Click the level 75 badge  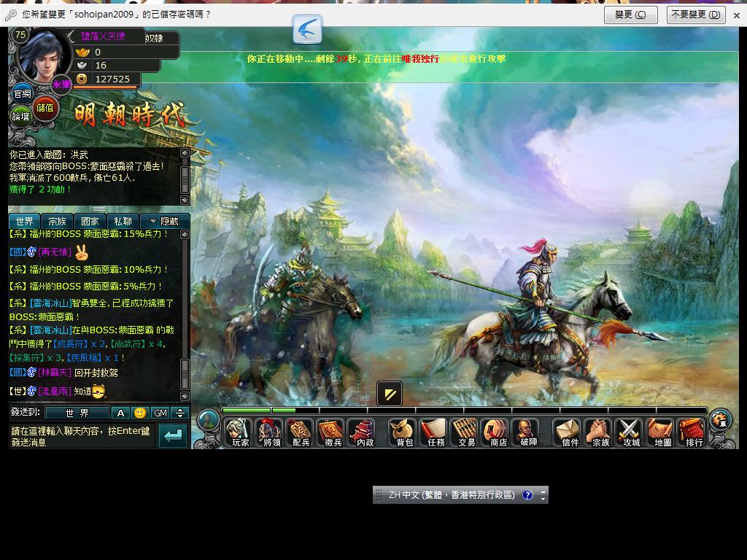tap(20, 35)
